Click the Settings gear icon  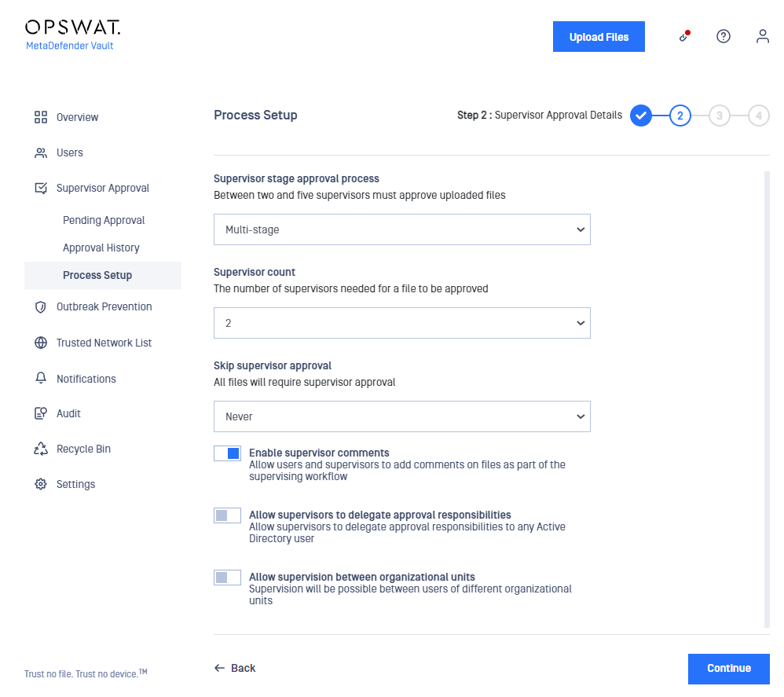(41, 484)
